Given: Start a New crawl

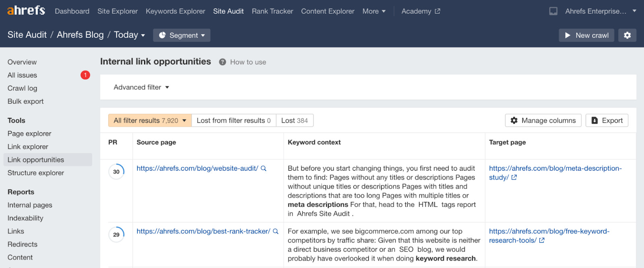Looking at the screenshot, I should [586, 35].
